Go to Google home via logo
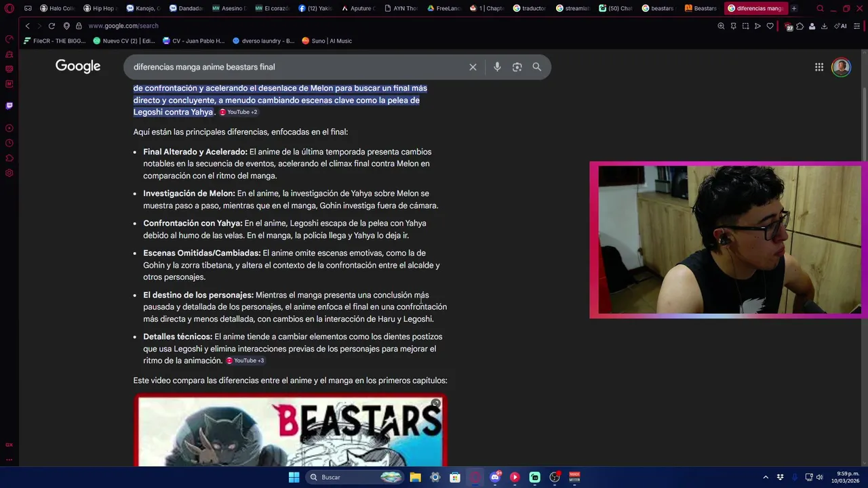Image resolution: width=868 pixels, height=488 pixels. coord(78,66)
